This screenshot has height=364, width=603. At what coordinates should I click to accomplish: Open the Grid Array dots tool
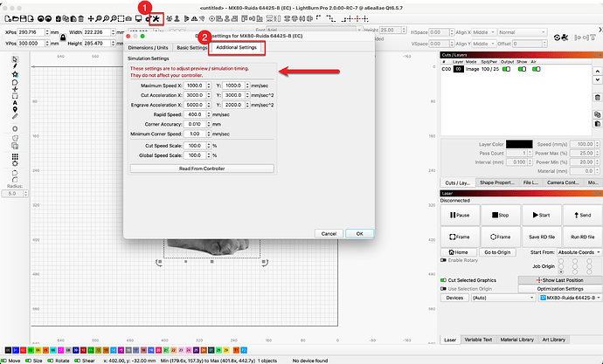[x=15, y=156]
